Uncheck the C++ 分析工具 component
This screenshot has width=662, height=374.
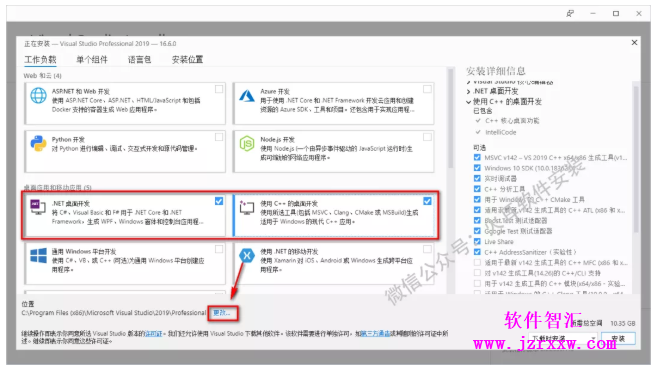coord(477,189)
